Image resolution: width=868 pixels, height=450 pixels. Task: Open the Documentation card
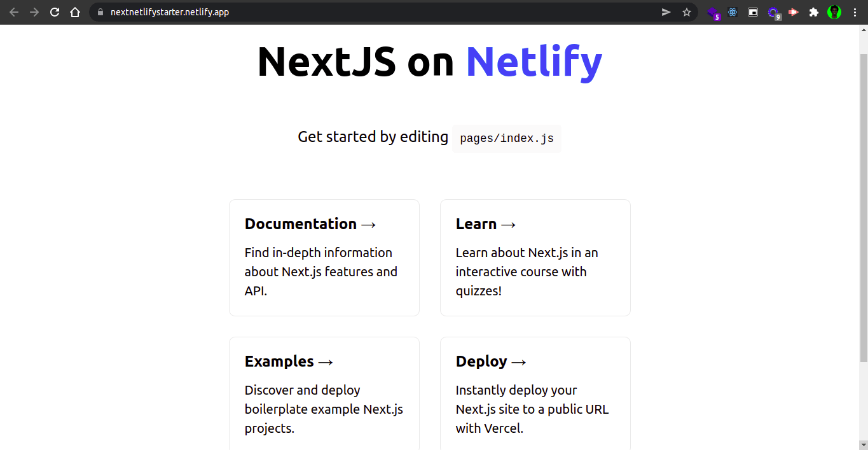[x=324, y=258]
